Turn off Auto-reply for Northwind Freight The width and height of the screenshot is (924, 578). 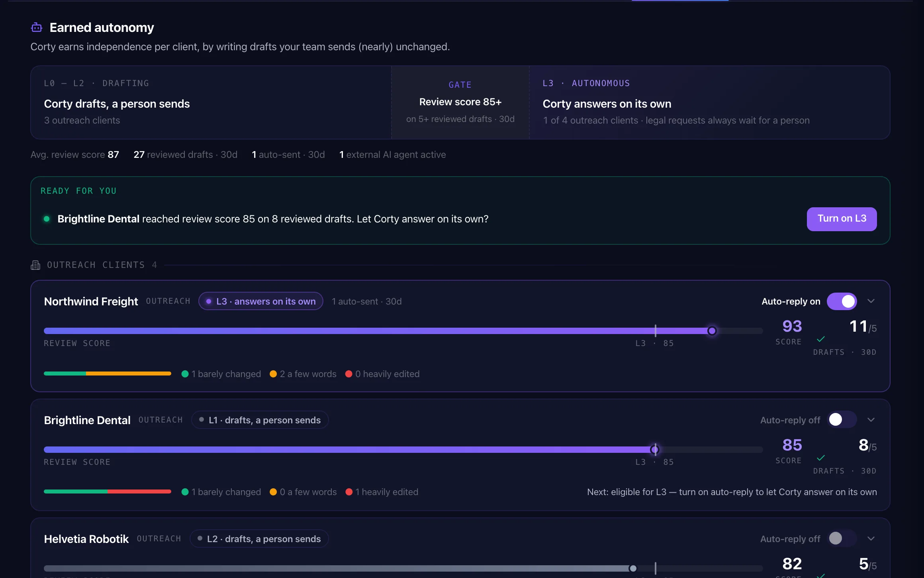[842, 301]
